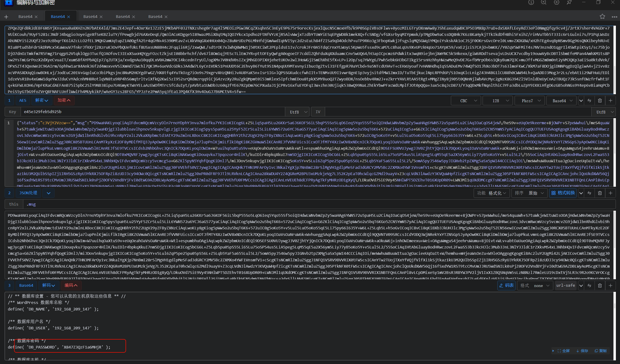Add a new tab with plus icon
Image resolution: width=620 pixels, height=364 pixels.
coord(6,17)
